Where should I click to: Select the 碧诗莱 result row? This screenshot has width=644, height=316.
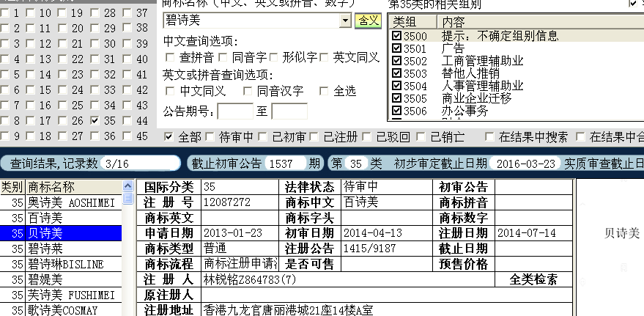pos(61,249)
